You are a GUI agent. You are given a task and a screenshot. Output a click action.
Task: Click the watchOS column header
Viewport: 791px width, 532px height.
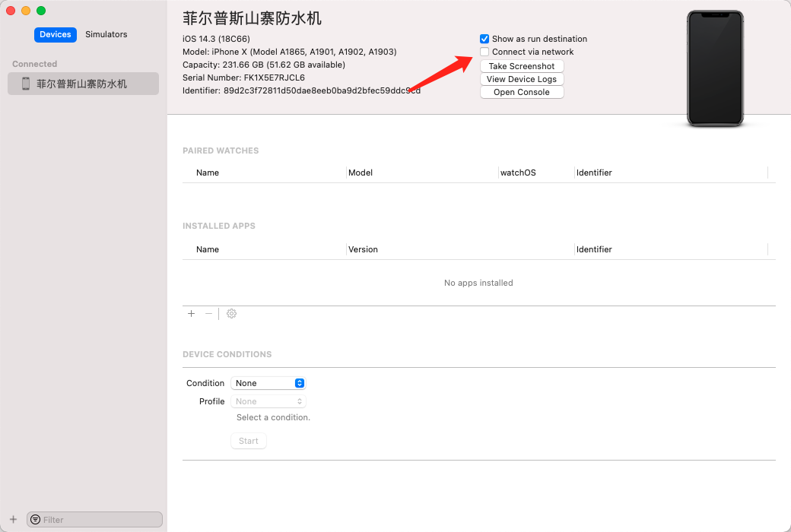(518, 173)
